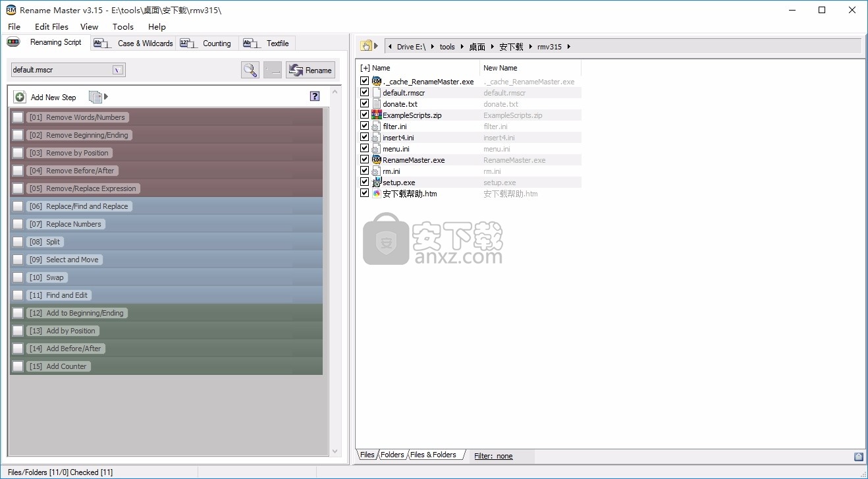This screenshot has width=868, height=479.
Task: Switch to the Folders tab
Action: [x=392, y=455]
